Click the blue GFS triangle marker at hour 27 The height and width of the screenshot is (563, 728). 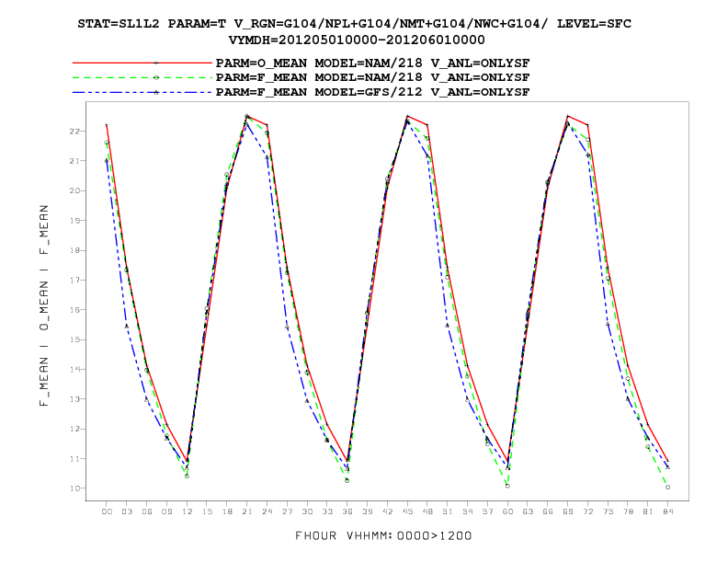point(287,327)
